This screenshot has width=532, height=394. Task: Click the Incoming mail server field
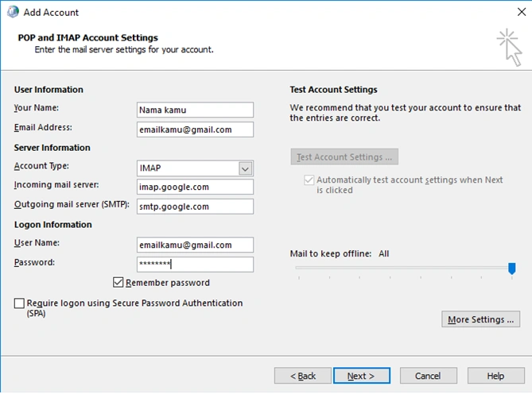click(x=195, y=187)
